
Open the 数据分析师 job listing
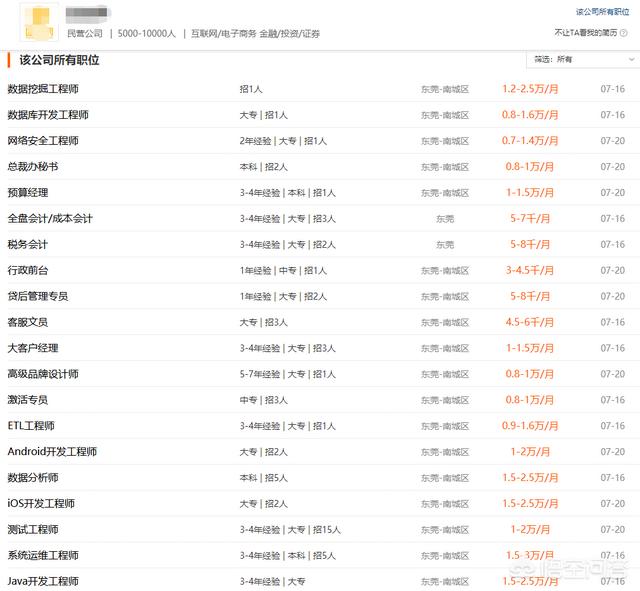point(33,478)
